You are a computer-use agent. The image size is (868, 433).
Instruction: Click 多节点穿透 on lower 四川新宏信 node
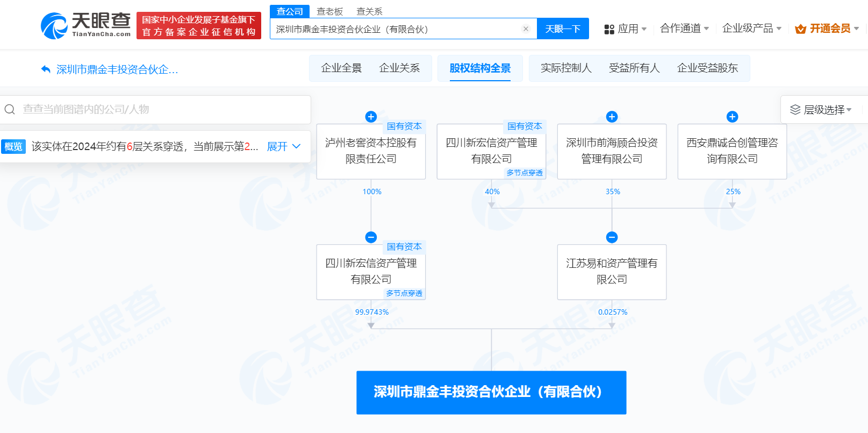coord(404,293)
